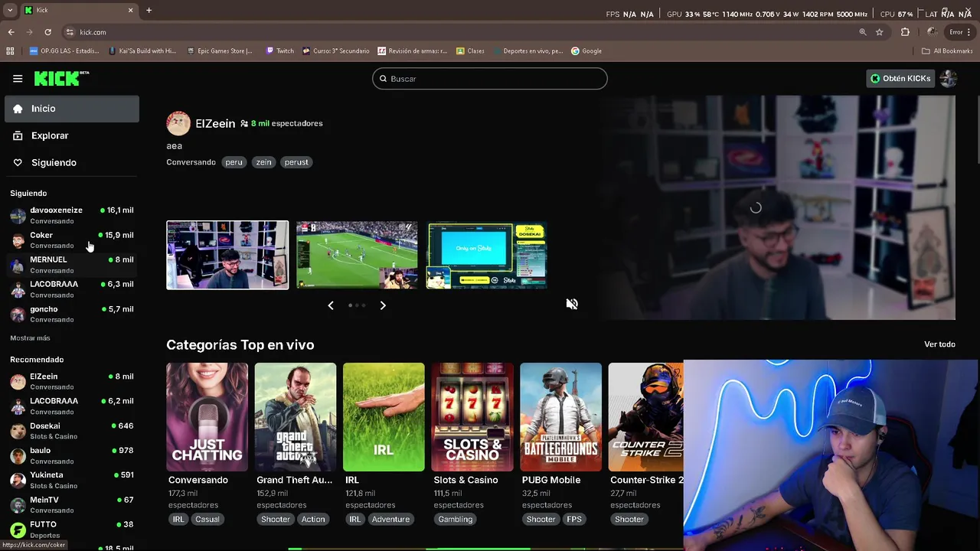Open baulo in Recomendado list
Image resolution: width=980 pixels, height=551 pixels.
click(72, 455)
